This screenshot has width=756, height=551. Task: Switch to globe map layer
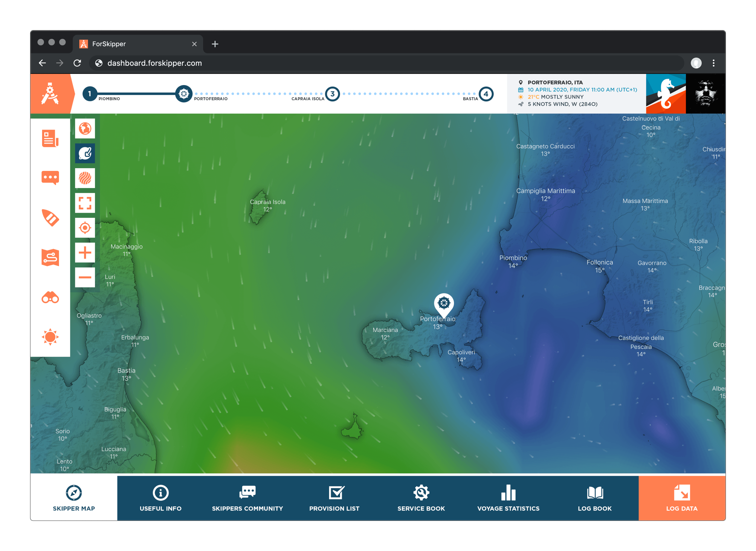[85, 129]
